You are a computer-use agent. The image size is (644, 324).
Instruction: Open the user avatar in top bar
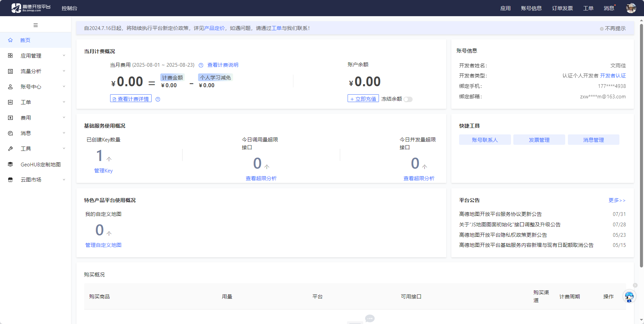[631, 8]
